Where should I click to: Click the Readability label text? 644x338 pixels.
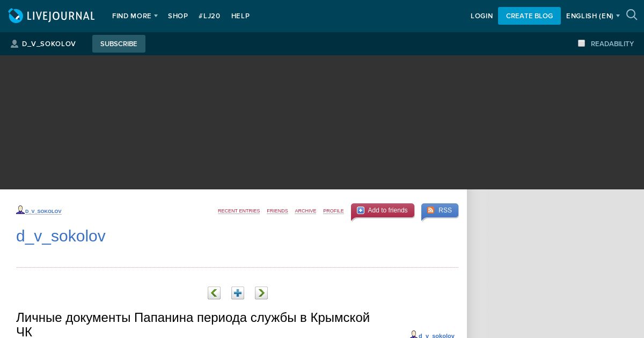(x=612, y=44)
